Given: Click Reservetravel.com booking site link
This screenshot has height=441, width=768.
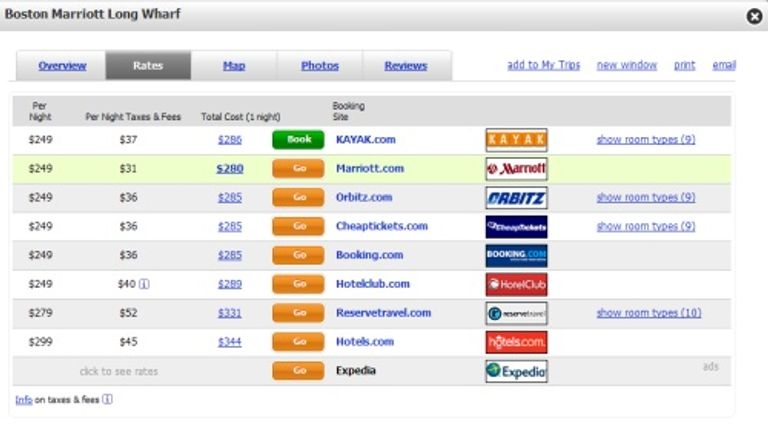Looking at the screenshot, I should pos(384,313).
